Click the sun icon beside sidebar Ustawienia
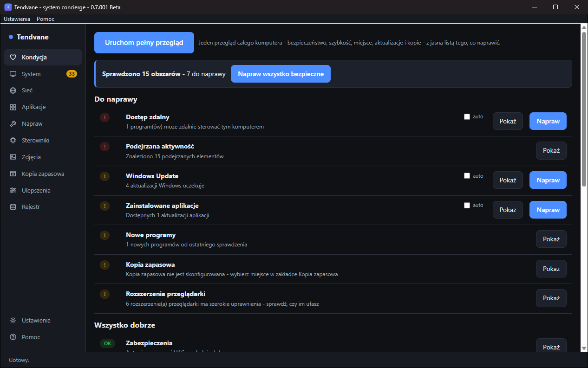Screen dimensions: 588x368 (13, 321)
